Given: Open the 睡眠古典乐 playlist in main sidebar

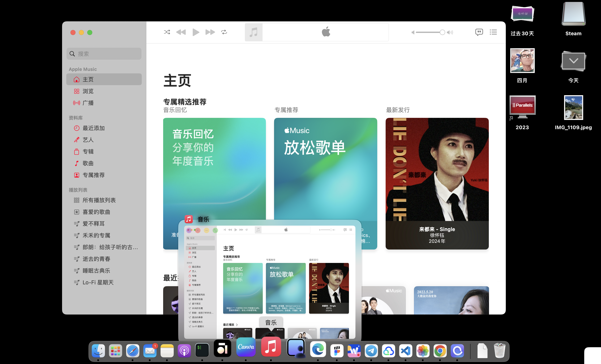Looking at the screenshot, I should [x=104, y=270].
